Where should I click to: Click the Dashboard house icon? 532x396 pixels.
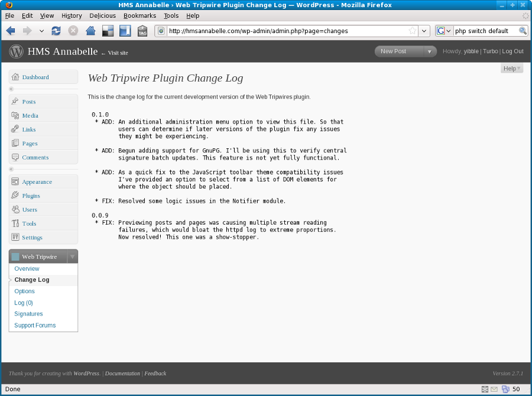[x=15, y=77]
